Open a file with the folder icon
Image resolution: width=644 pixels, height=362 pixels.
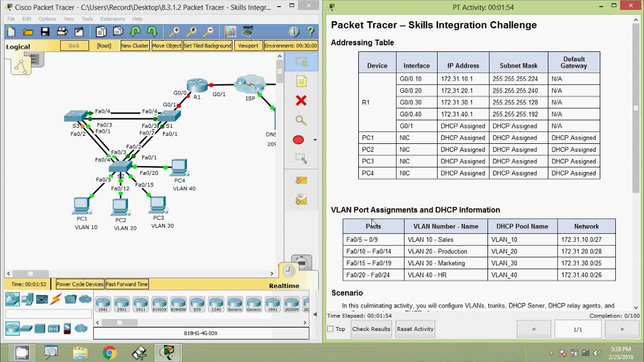[x=28, y=32]
